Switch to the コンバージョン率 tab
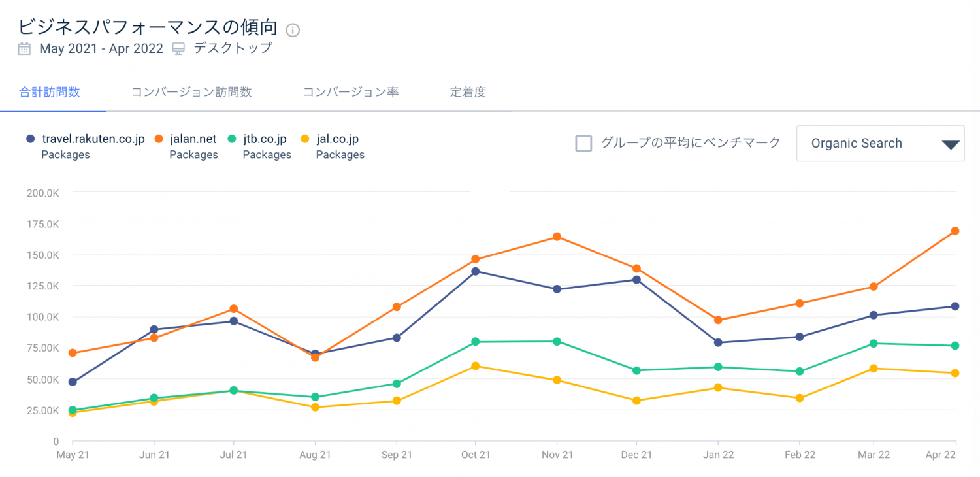980x477 pixels. tap(351, 92)
